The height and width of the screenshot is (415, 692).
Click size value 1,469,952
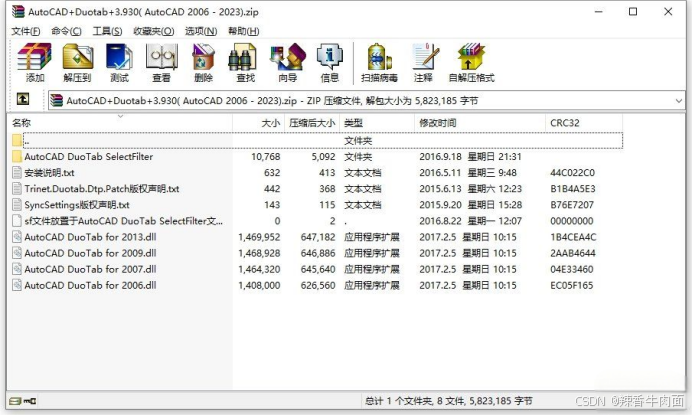(259, 237)
